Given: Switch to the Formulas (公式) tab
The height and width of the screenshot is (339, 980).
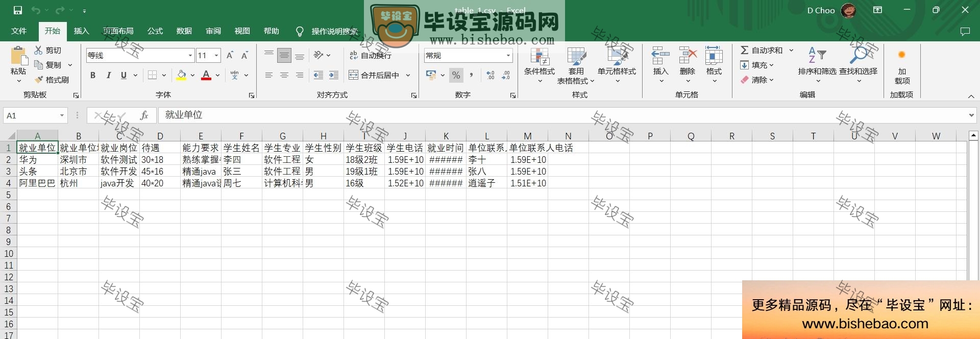Looking at the screenshot, I should coord(155,31).
